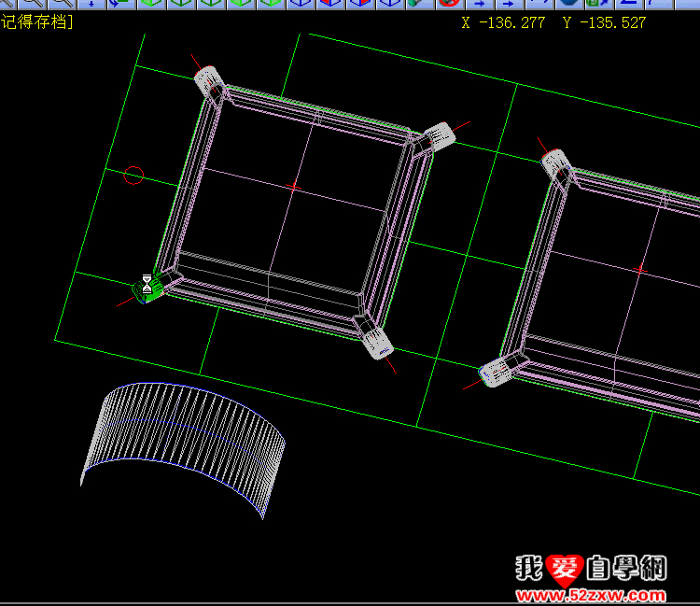Click the green box with blue arrow icon
Viewport: 700px width, 606px height.
pos(598,4)
